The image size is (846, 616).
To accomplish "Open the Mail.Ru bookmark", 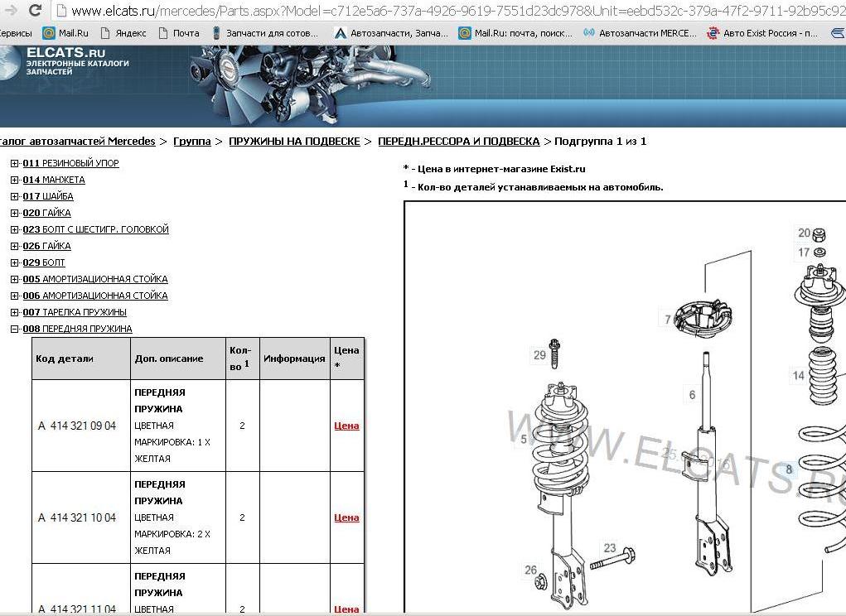I will [66, 33].
